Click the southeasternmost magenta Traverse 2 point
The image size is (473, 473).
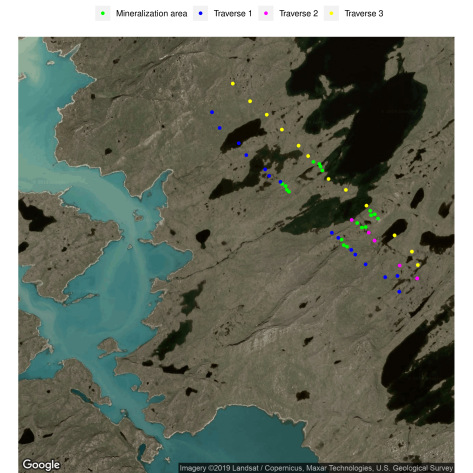pyautogui.click(x=417, y=278)
